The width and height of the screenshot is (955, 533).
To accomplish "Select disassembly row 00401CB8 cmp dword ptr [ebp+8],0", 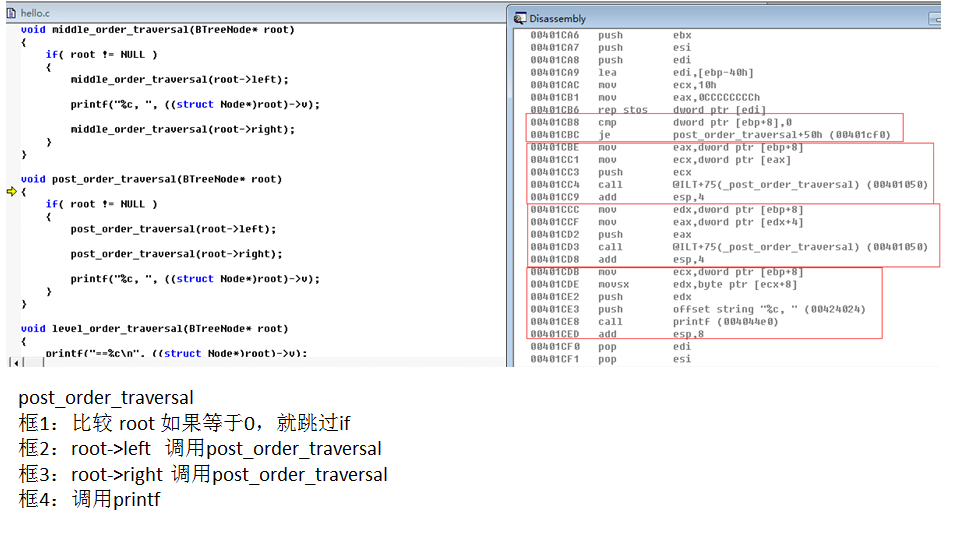I will pyautogui.click(x=661, y=122).
